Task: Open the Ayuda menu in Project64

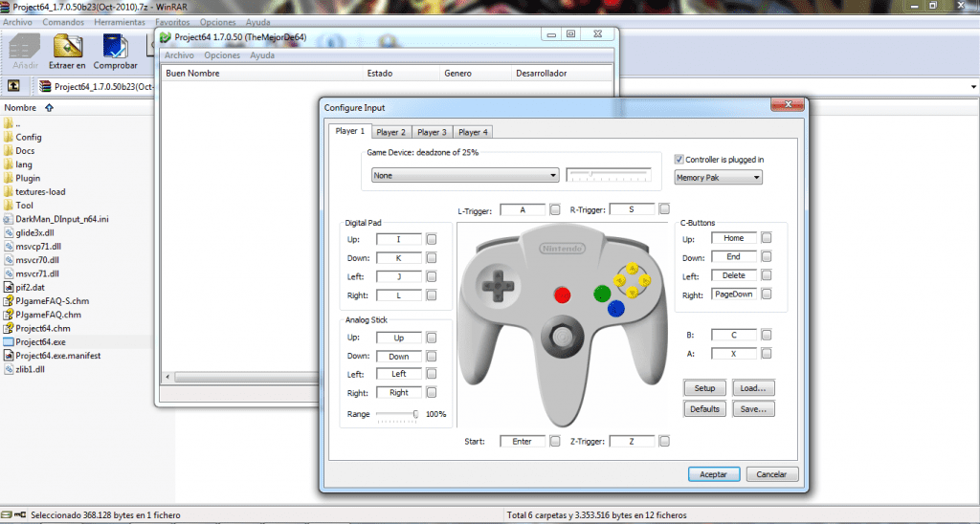Action: click(262, 55)
